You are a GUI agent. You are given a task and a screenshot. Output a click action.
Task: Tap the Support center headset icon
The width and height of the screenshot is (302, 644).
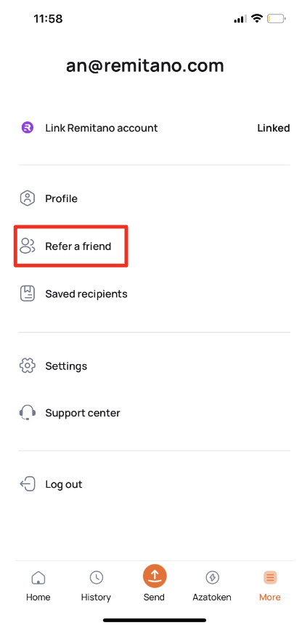[x=28, y=413]
